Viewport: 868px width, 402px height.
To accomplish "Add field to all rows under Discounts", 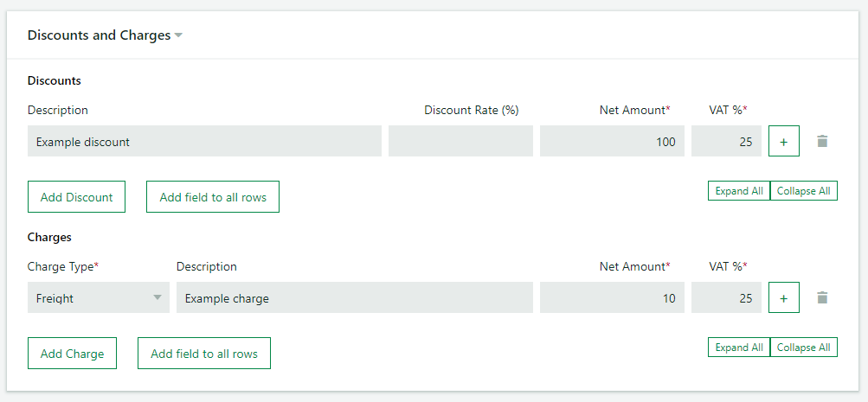I will pos(213,197).
